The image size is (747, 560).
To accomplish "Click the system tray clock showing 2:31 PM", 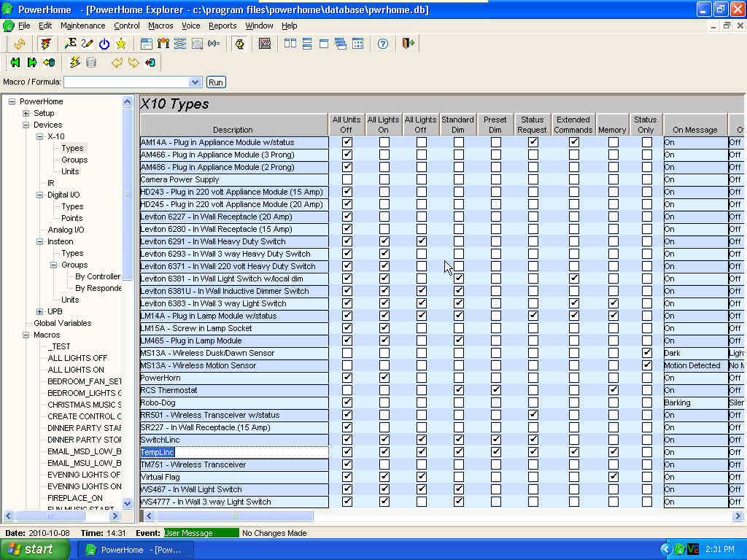I will (x=719, y=550).
